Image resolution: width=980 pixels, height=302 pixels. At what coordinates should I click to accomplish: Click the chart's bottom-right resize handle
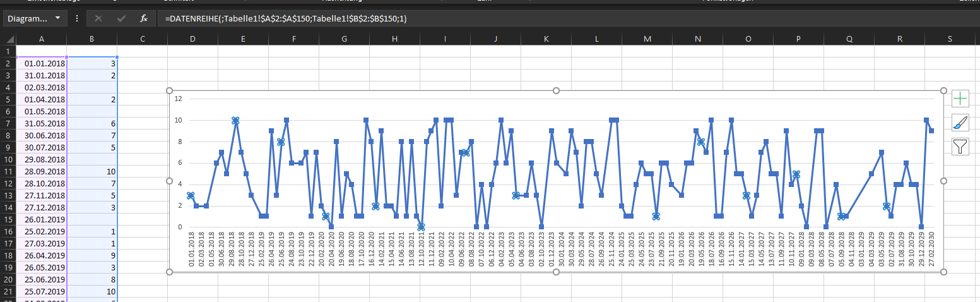coord(943,272)
